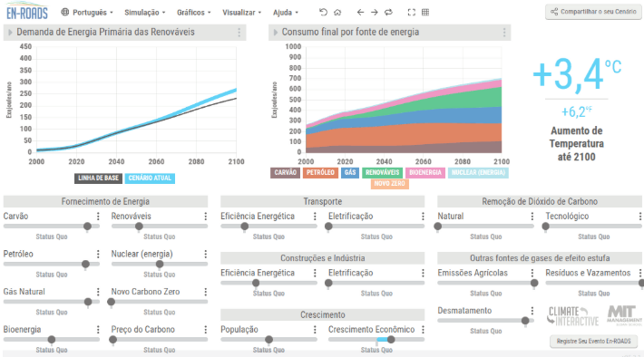Toggle the PETRÓLEO legend series
Image resolution: width=644 pixels, height=357 pixels.
pos(320,173)
